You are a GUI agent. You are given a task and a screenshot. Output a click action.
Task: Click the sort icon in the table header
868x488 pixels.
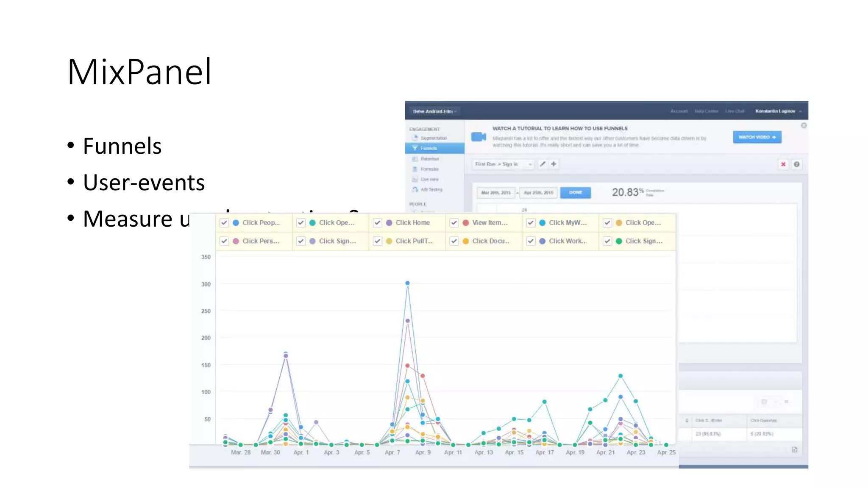(687, 420)
